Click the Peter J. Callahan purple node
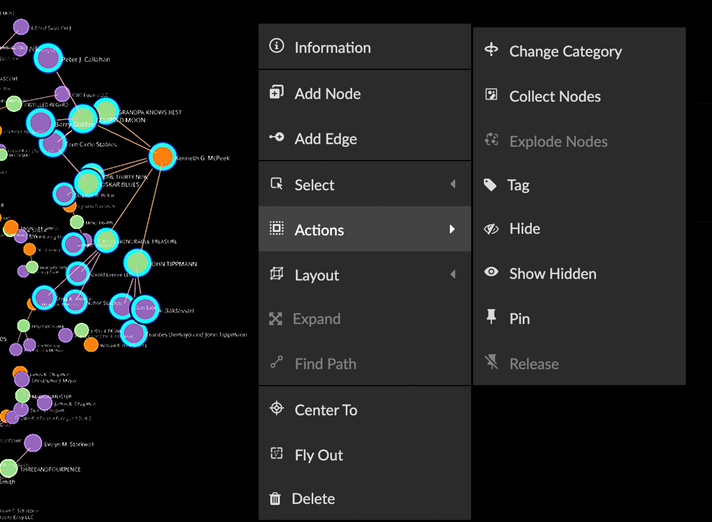This screenshot has height=522, width=712. pos(47,59)
